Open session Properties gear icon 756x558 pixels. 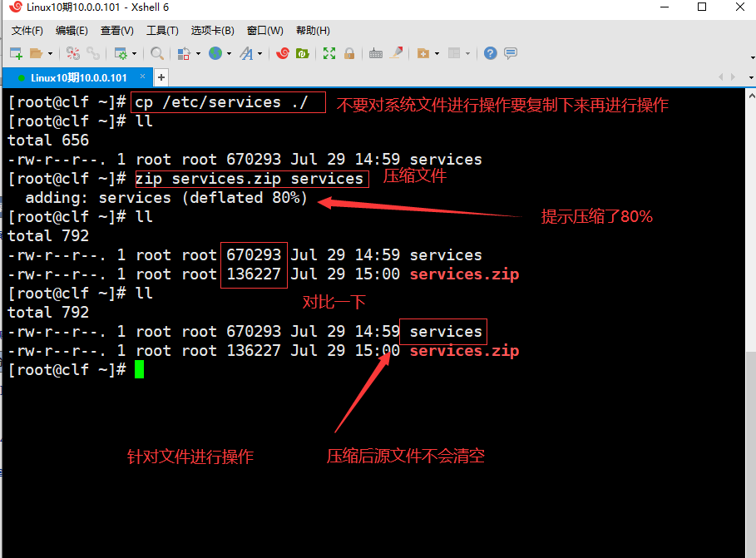click(121, 53)
